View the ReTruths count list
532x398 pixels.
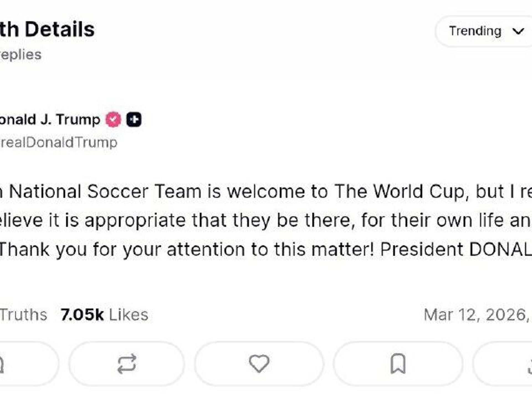[x=24, y=315]
